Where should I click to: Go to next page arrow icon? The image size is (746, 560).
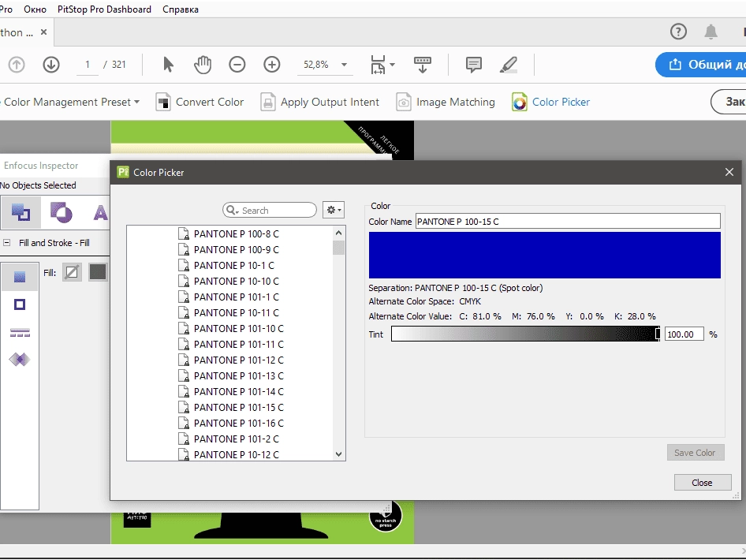pyautogui.click(x=51, y=65)
